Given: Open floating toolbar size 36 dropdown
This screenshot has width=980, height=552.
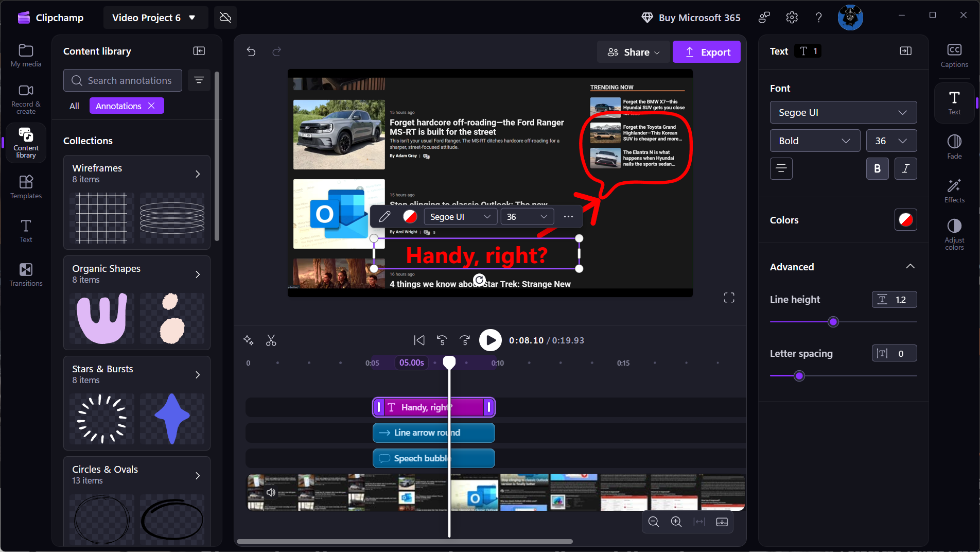Looking at the screenshot, I should tap(527, 217).
